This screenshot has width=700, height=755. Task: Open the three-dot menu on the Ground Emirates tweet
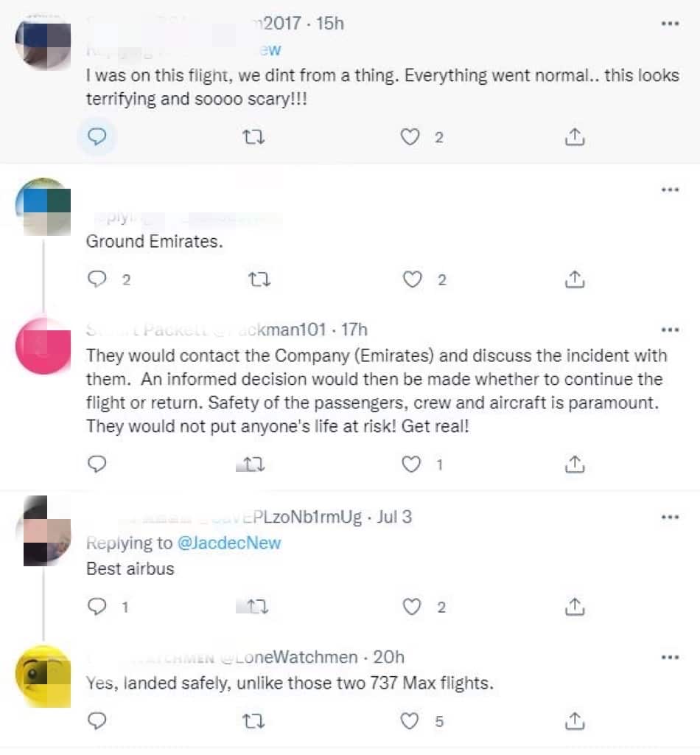[x=670, y=189]
